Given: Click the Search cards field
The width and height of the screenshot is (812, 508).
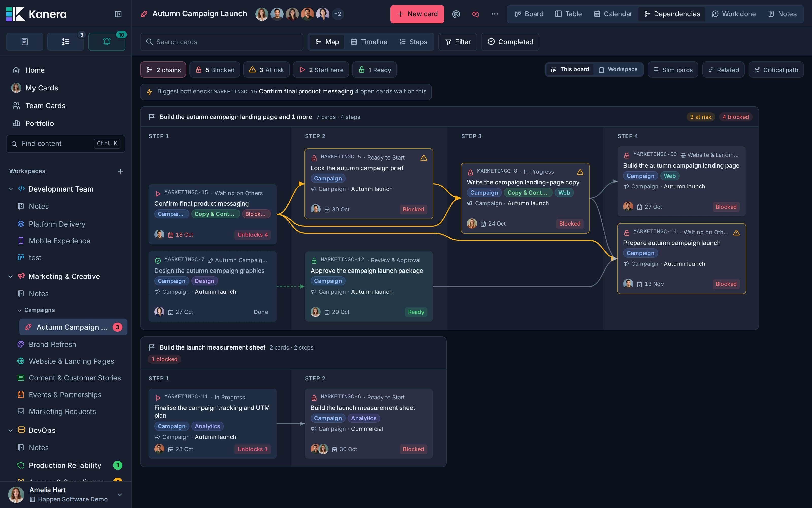Looking at the screenshot, I should (x=222, y=42).
